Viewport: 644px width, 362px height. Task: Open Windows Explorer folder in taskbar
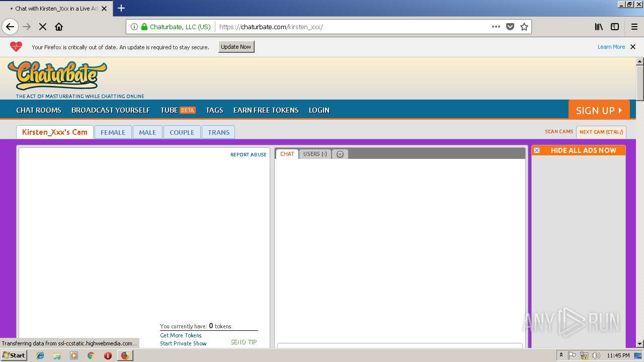coord(57,355)
